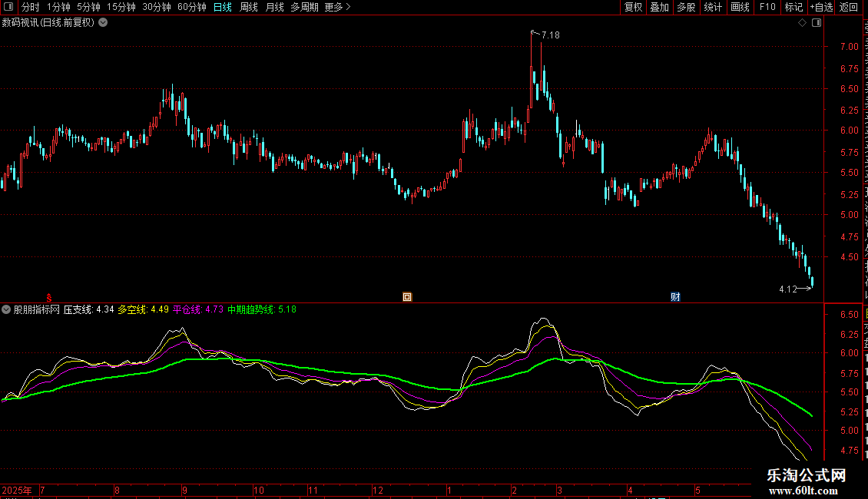868x499 pixels.
Task: Click the yellow 多空线: 4.49 legend
Action: pyautogui.click(x=144, y=310)
